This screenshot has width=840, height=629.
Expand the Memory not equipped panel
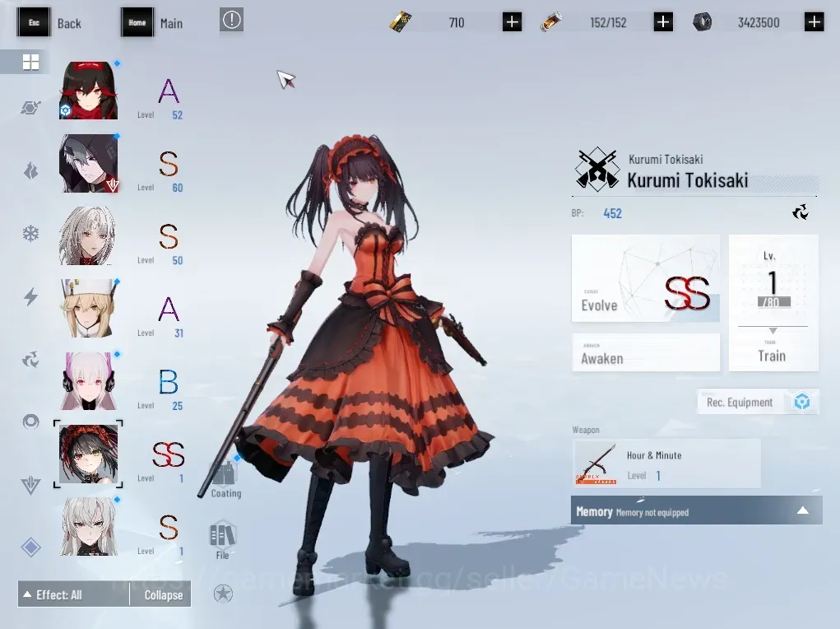pos(696,510)
